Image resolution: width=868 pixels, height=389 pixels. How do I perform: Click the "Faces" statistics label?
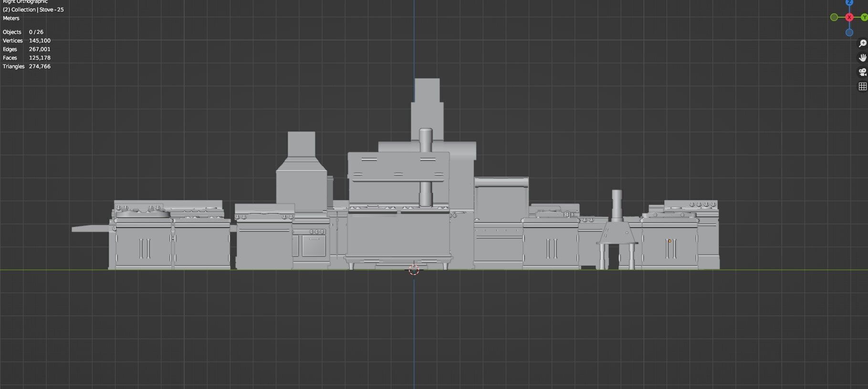tap(10, 58)
